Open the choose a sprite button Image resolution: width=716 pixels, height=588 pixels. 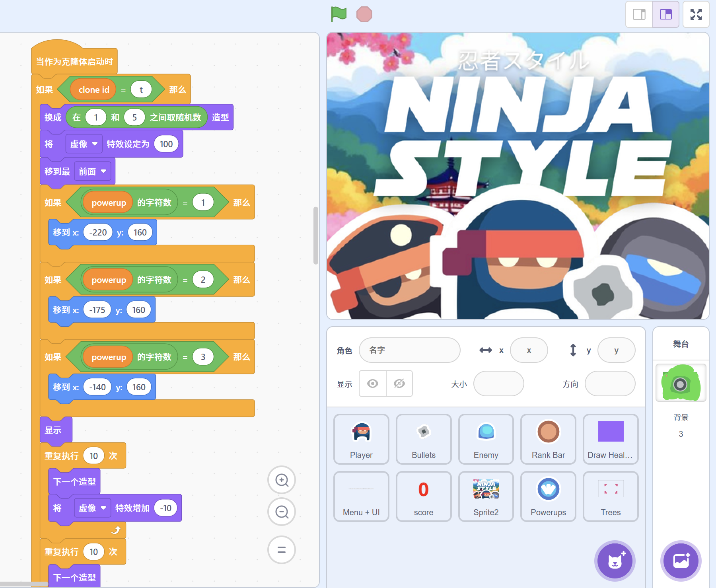tap(615, 561)
